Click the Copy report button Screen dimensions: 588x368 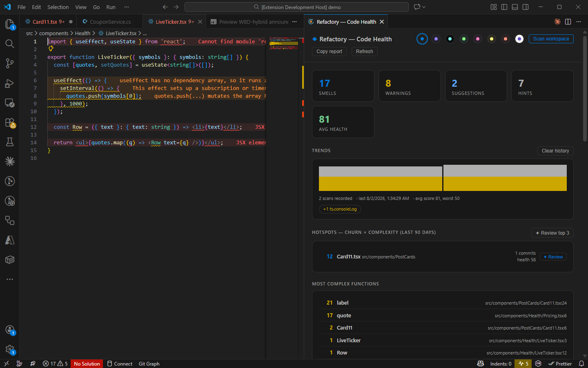329,52
